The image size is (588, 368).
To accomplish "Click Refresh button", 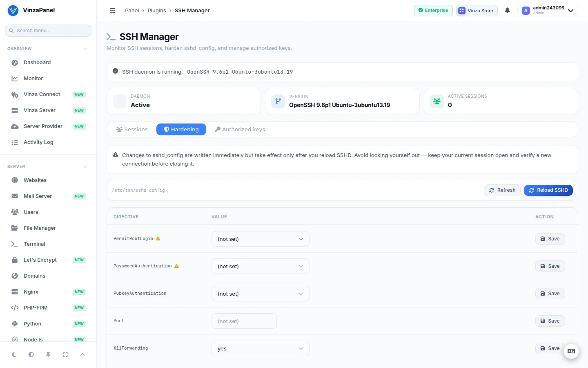I will [502, 190].
